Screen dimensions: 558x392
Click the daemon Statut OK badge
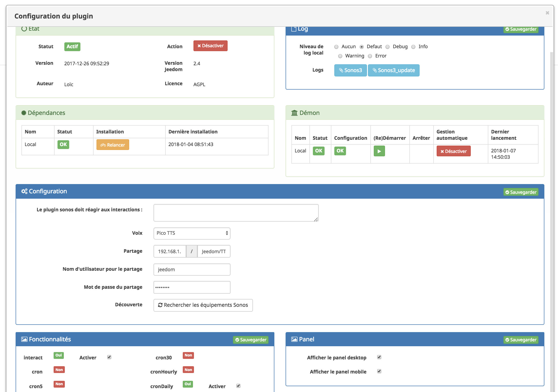click(318, 151)
